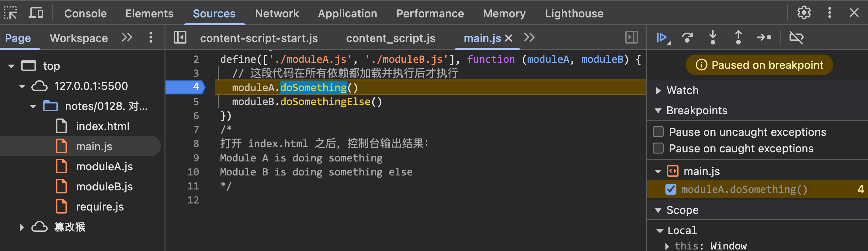Step out of current function
Image resolution: width=868 pixels, height=251 pixels.
click(x=738, y=37)
